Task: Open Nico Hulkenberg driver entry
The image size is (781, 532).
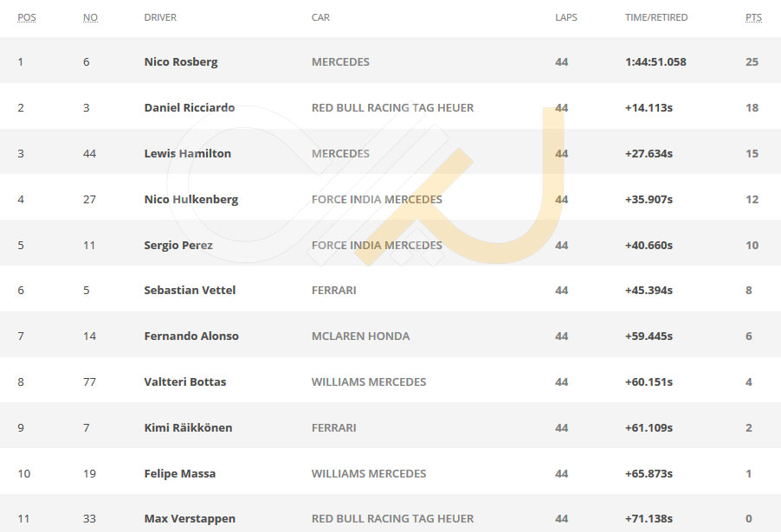Action: (x=190, y=199)
